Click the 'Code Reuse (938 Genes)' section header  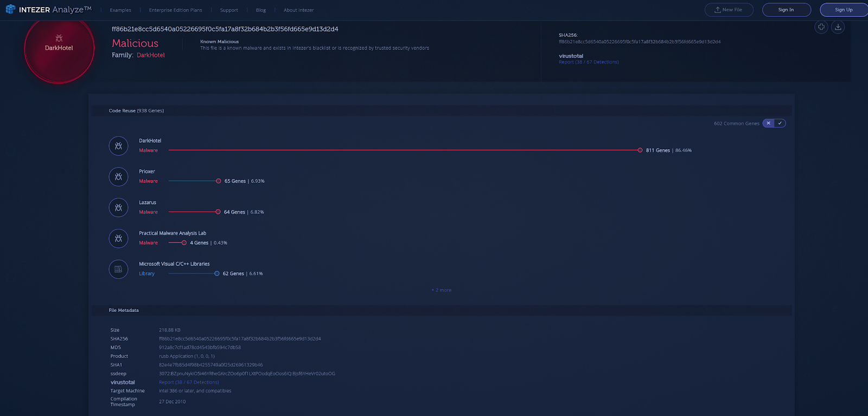coord(136,111)
